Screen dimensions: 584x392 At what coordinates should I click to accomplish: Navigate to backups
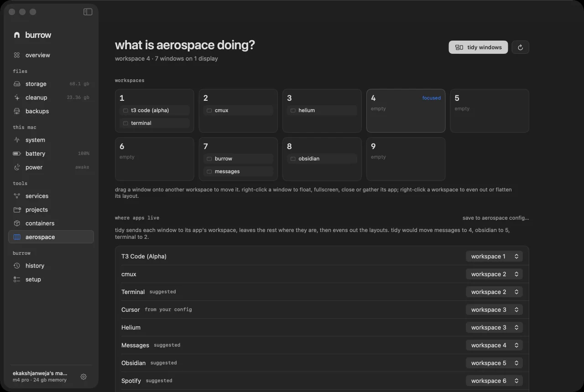[x=51, y=111]
